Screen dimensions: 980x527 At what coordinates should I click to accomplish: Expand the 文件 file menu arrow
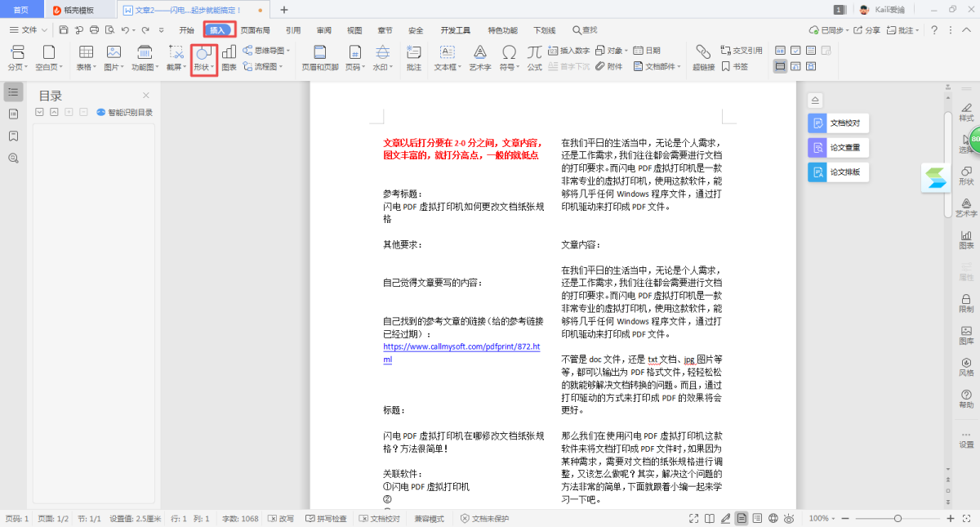tap(46, 30)
